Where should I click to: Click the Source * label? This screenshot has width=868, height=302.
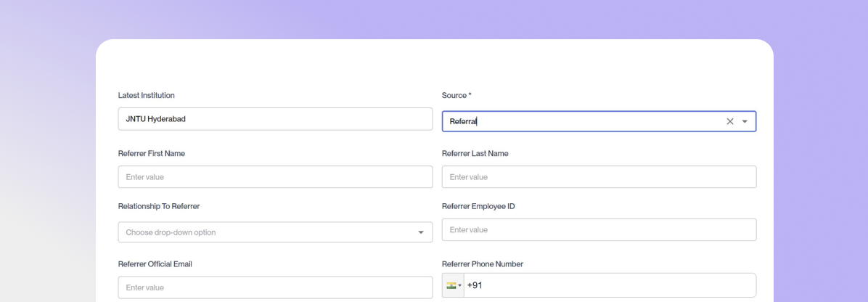point(456,95)
